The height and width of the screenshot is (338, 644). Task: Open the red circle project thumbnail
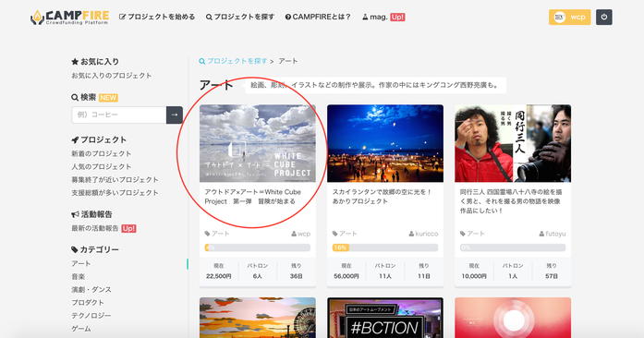coord(513,318)
